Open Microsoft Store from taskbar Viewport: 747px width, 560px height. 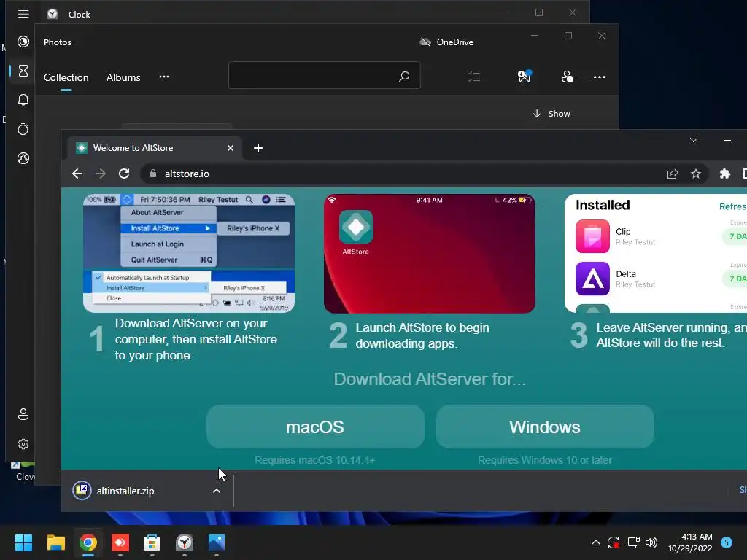coord(152,542)
